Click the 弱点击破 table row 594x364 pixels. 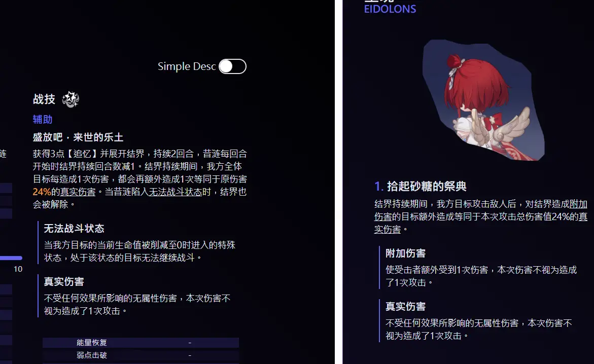click(x=141, y=355)
